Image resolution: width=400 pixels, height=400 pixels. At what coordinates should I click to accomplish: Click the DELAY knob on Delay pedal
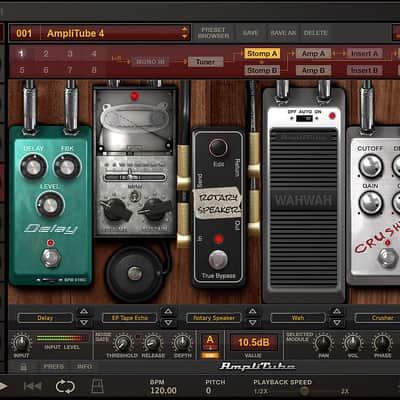33,166
